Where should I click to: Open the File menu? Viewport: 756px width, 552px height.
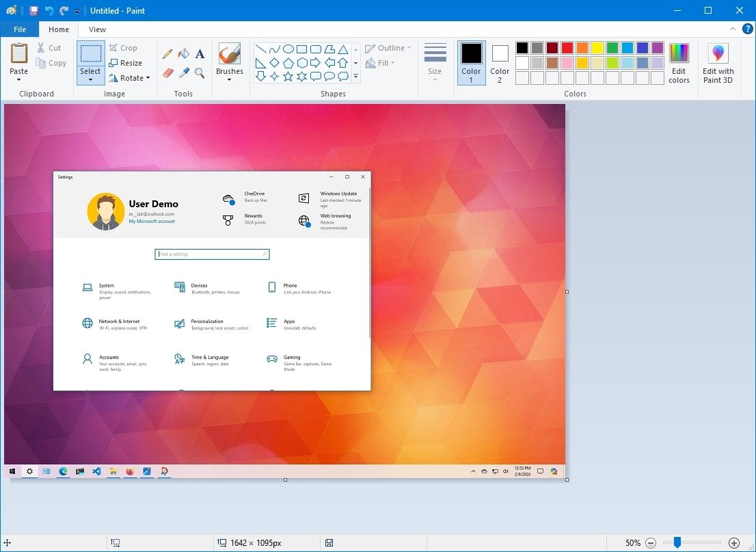coord(19,29)
